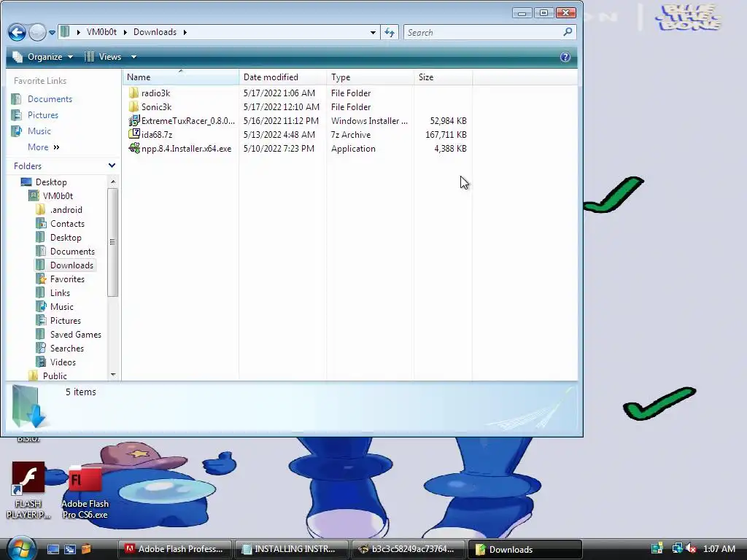Sort files by the Name column

point(181,77)
